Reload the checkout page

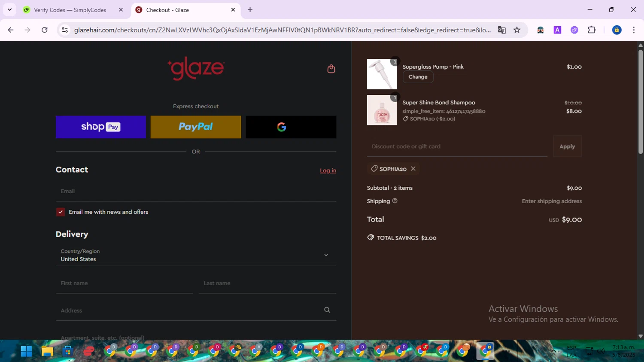click(x=45, y=30)
